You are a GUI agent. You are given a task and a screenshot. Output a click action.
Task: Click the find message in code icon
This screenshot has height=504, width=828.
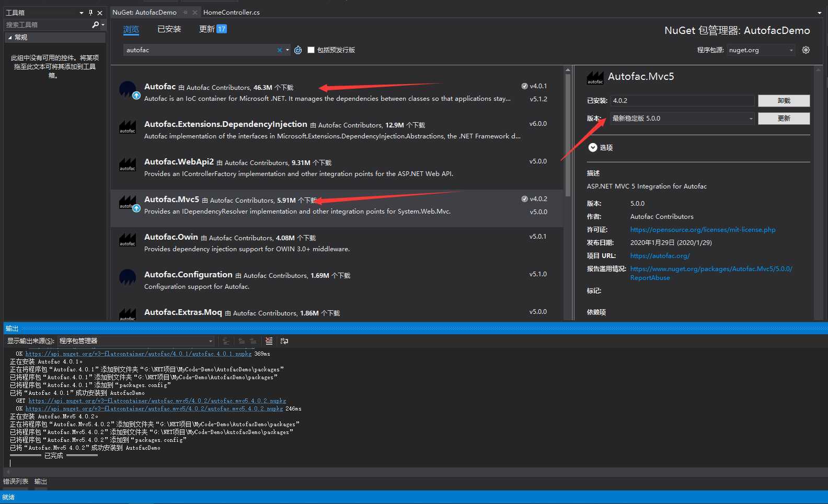(226, 341)
